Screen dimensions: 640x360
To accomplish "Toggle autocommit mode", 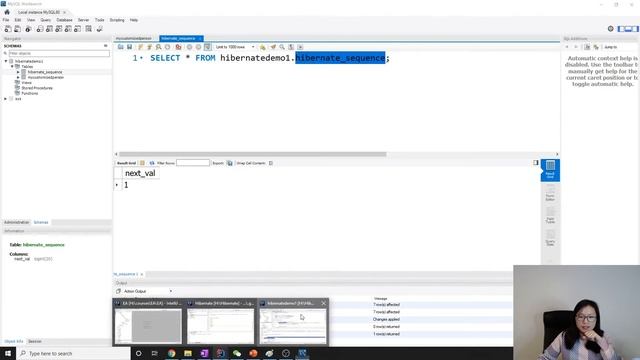I will tap(207, 47).
